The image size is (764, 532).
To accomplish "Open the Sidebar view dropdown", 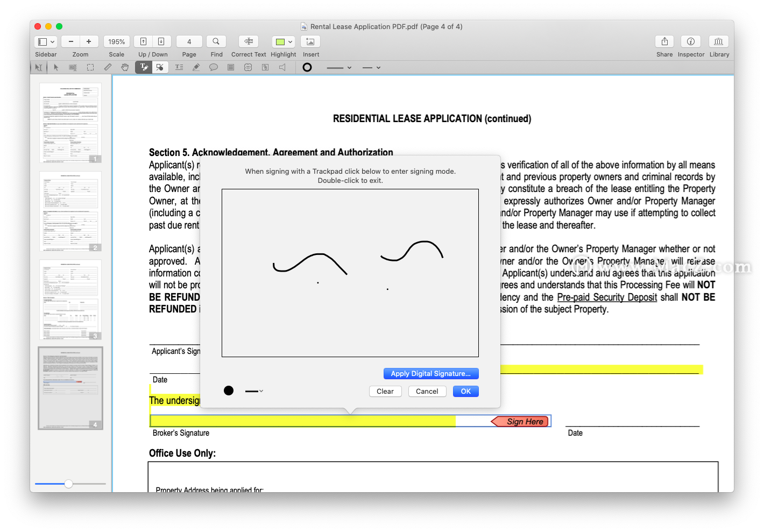I will (x=46, y=41).
